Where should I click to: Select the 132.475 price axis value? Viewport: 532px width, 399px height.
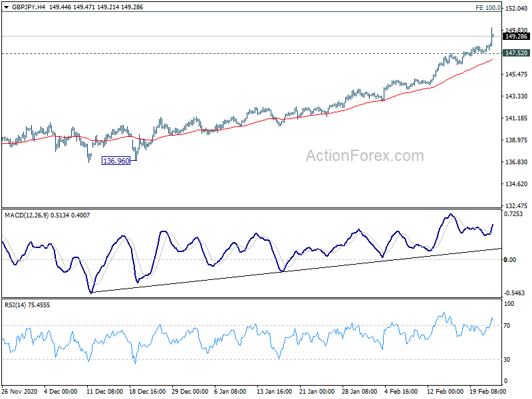(x=517, y=206)
